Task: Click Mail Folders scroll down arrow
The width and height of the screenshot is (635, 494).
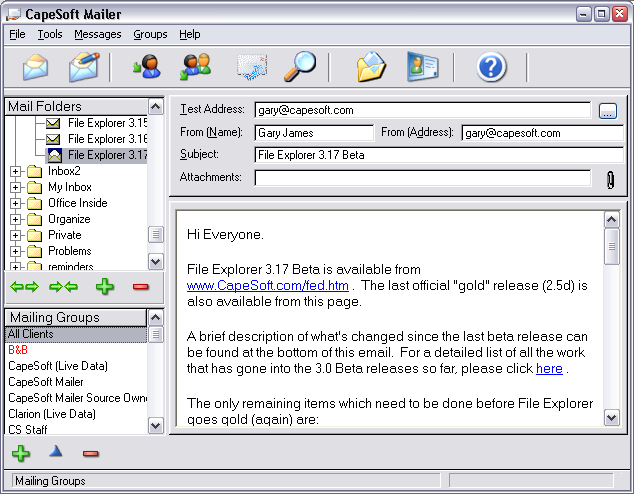Action: pos(156,262)
